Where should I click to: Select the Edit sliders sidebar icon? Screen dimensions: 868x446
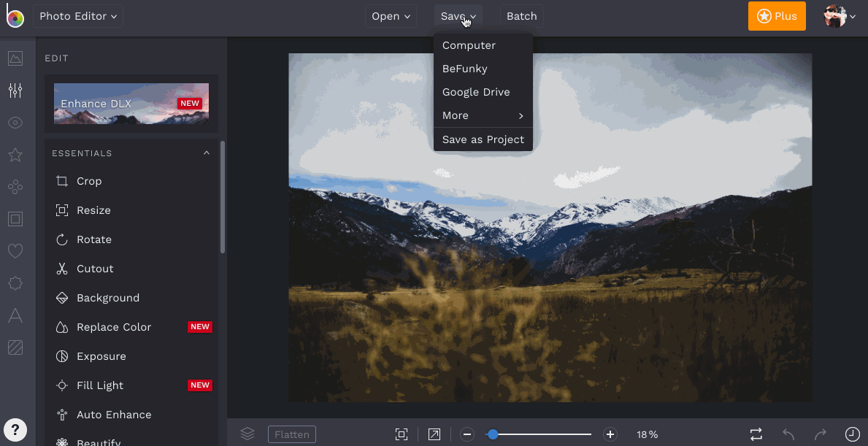click(x=15, y=91)
